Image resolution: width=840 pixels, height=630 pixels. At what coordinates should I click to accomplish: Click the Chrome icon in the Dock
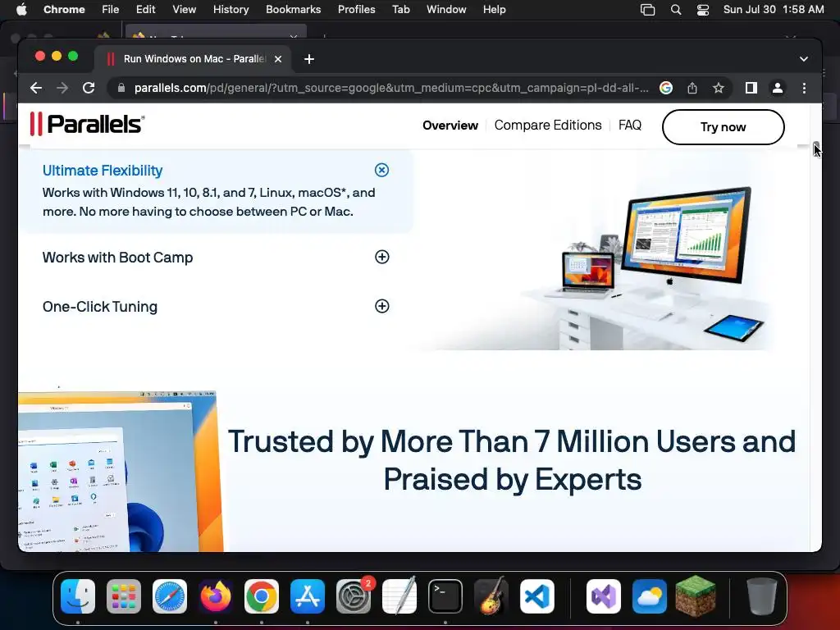(x=262, y=596)
